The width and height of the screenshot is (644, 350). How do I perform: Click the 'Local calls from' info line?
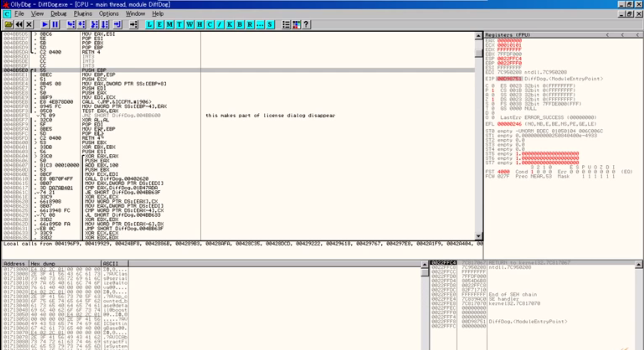point(243,244)
